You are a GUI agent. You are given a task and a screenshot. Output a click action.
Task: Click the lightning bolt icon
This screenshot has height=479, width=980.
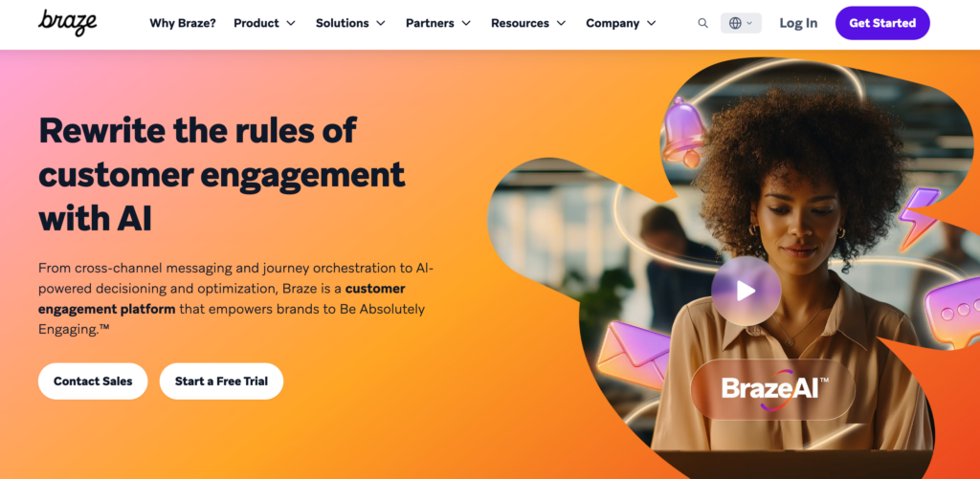click(918, 218)
